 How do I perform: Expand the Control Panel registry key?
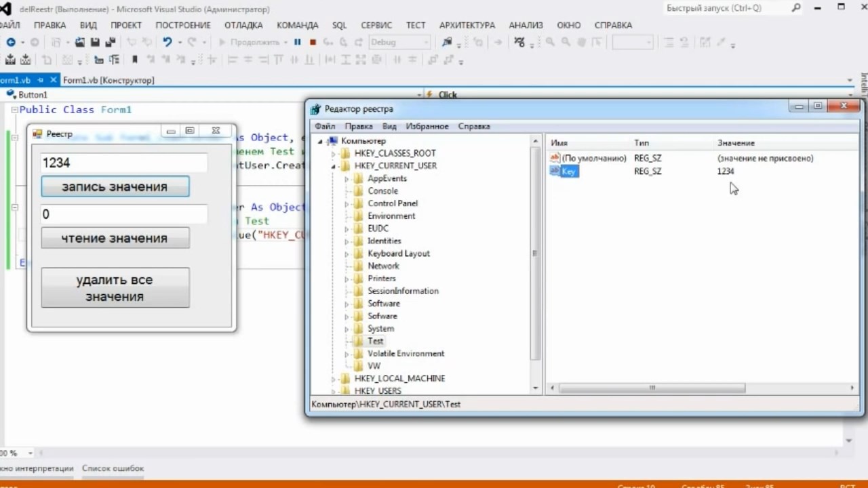point(347,203)
